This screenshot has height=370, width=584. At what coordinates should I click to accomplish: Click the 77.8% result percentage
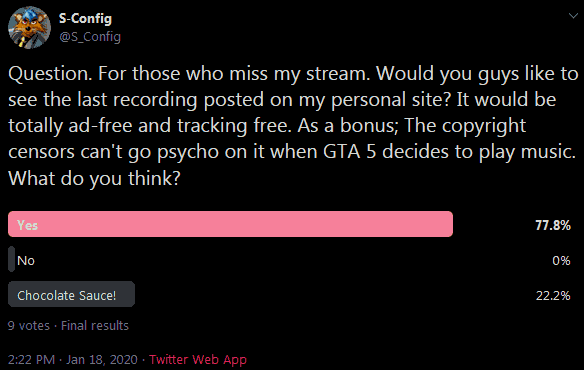553,225
